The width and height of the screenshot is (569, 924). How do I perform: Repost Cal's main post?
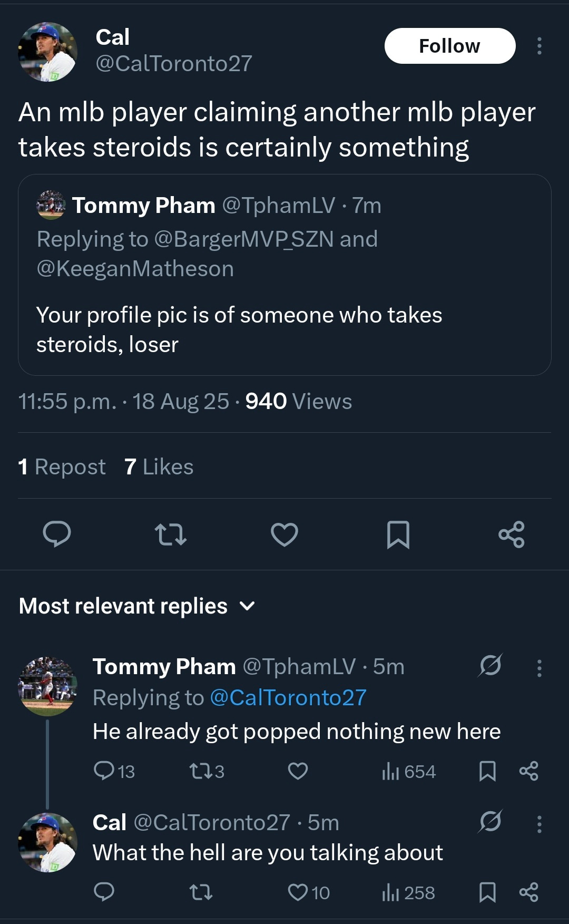[x=171, y=534]
